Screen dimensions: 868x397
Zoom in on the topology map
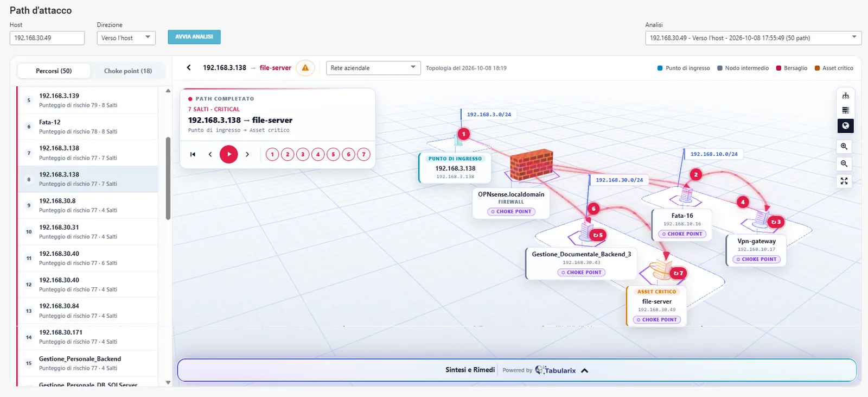844,147
